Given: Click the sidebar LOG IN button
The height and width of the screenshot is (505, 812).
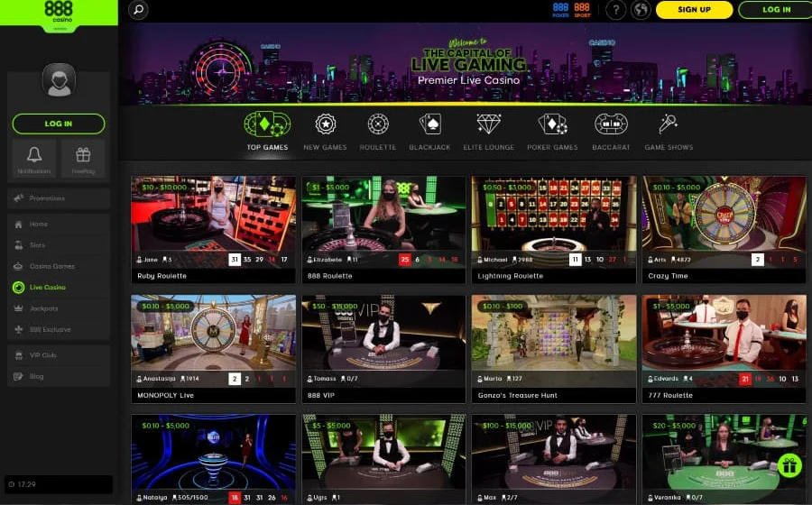Looking at the screenshot, I should (x=59, y=124).
